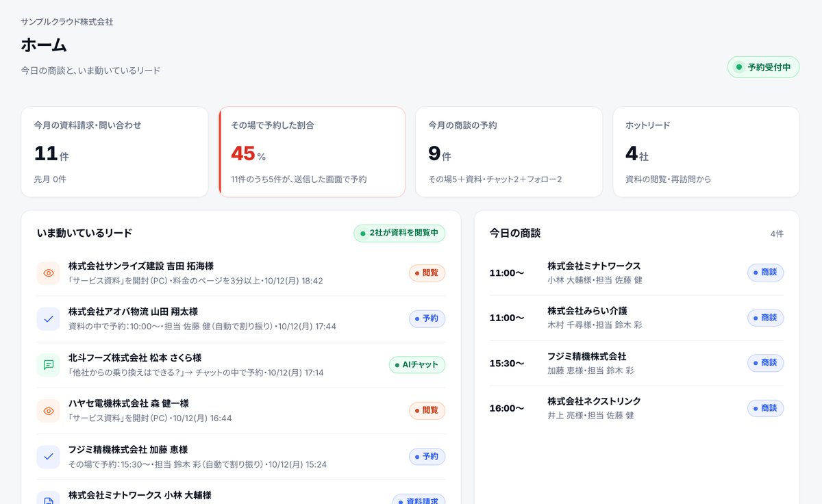Click the 資料の閲覧・再訪問から caption
The width and height of the screenshot is (822, 504).
tap(669, 179)
